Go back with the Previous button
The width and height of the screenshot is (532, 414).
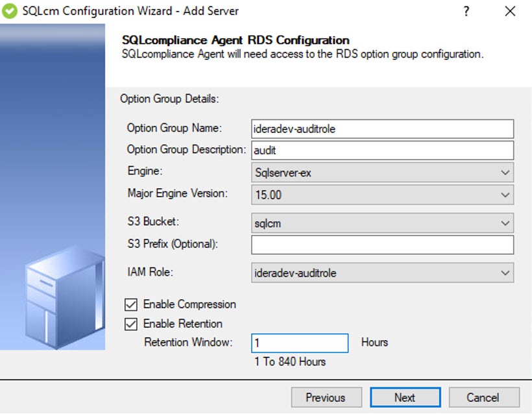pos(326,397)
